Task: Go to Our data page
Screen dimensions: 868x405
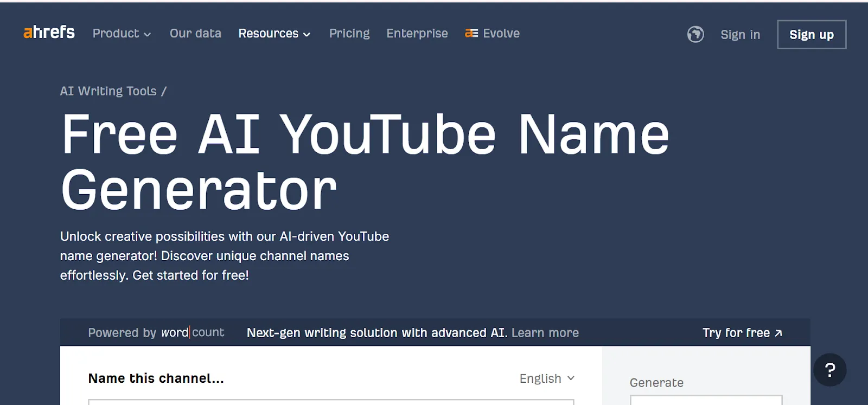Action: 195,34
